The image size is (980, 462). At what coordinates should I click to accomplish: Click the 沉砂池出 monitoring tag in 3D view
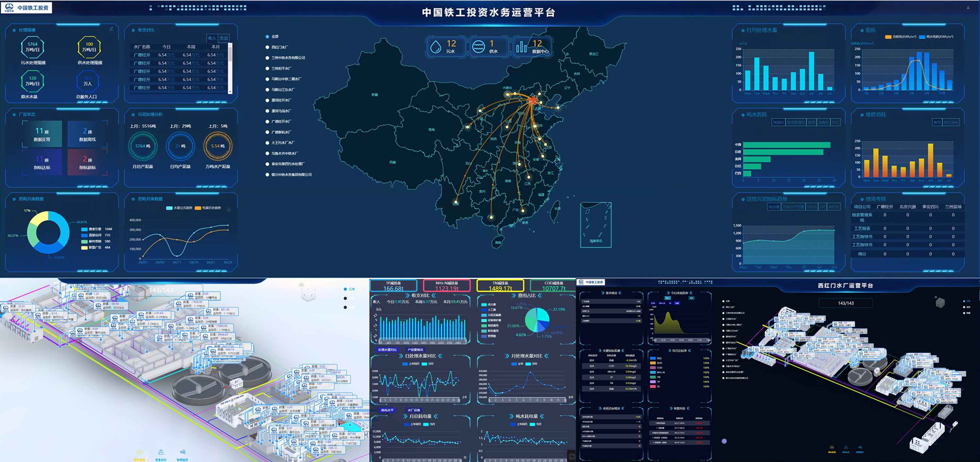click(x=328, y=450)
